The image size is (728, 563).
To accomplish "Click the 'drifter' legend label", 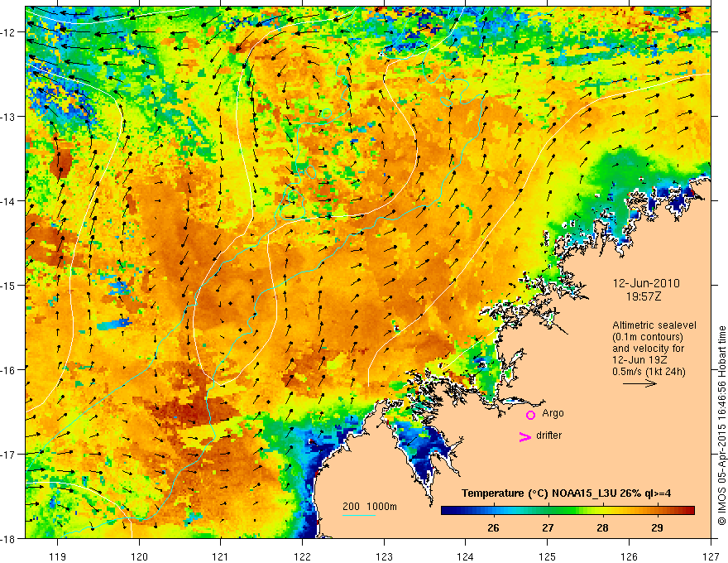I will pyautogui.click(x=548, y=435).
